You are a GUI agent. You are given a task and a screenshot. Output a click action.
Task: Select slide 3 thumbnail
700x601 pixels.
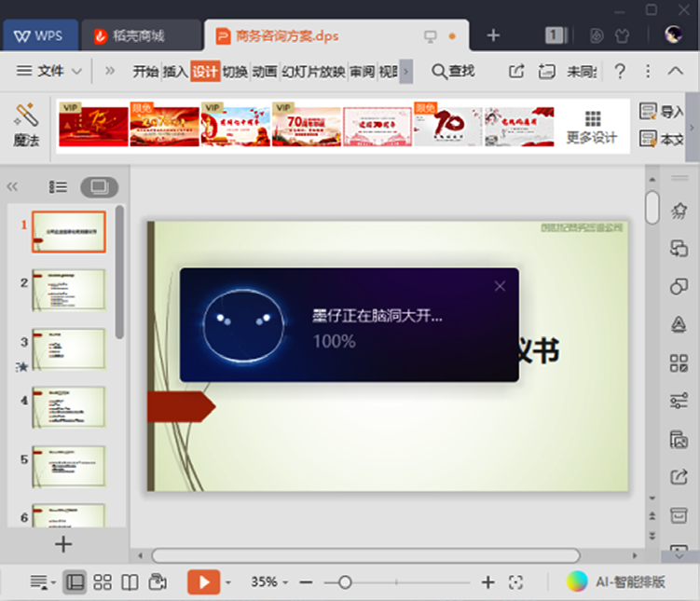tap(69, 348)
